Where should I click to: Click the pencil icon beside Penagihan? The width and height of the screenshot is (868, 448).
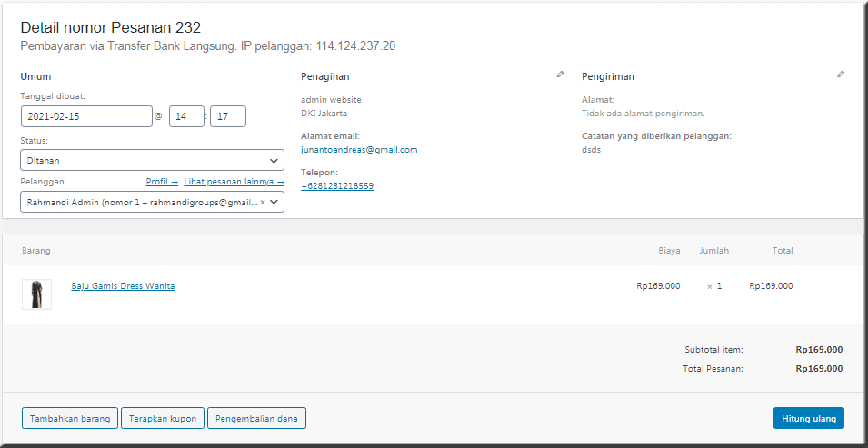pyautogui.click(x=560, y=75)
